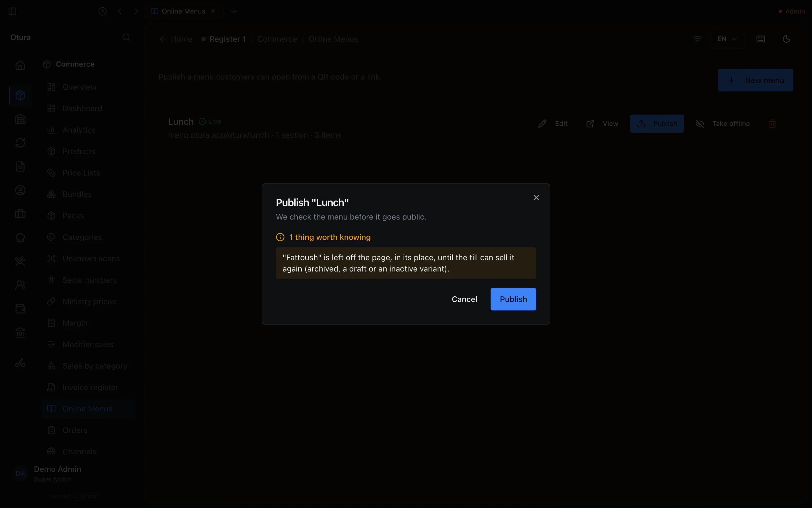
Task: Go forward with the right chevron
Action: [x=136, y=11]
